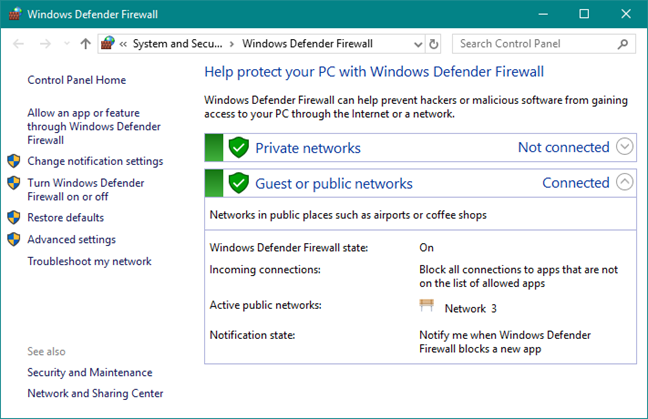Click the firewall icon in the address bar
Viewport: 648px width, 419px height.
pos(108,43)
